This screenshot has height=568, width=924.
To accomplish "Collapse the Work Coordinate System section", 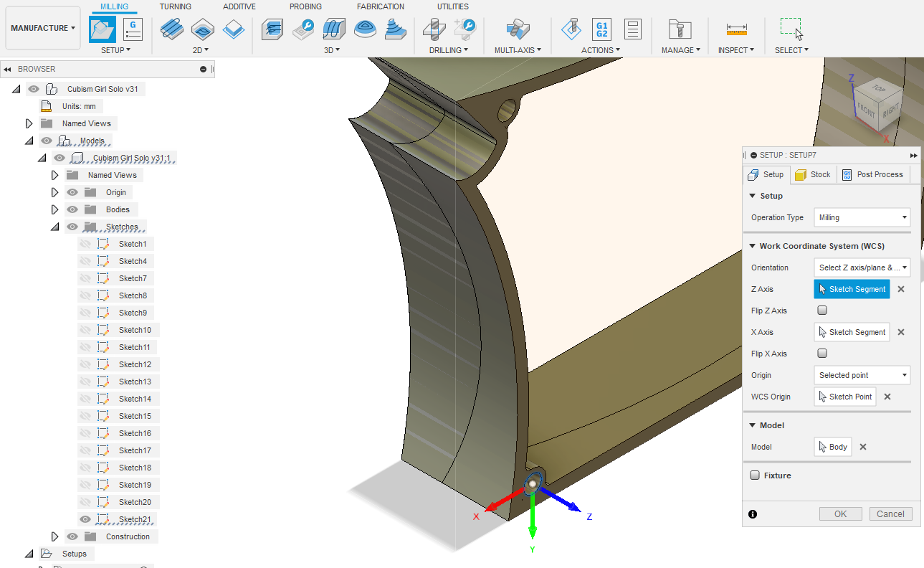I will 752,246.
